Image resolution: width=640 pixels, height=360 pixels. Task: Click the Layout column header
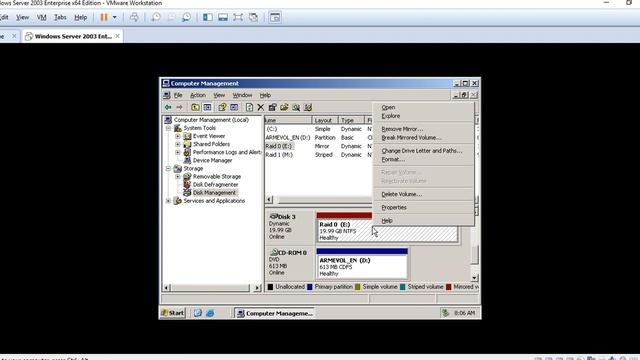(325, 120)
